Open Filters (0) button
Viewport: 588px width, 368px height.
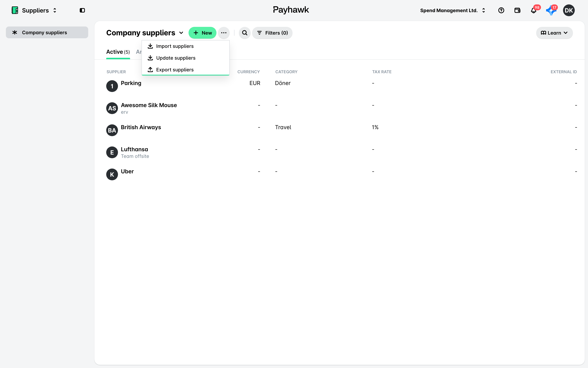click(272, 33)
